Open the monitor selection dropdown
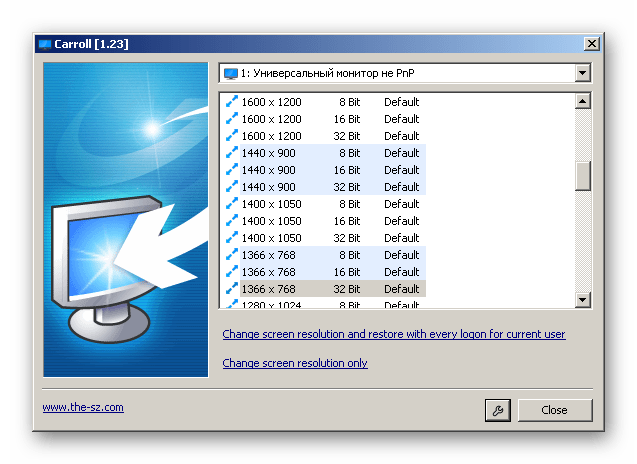 click(x=582, y=74)
